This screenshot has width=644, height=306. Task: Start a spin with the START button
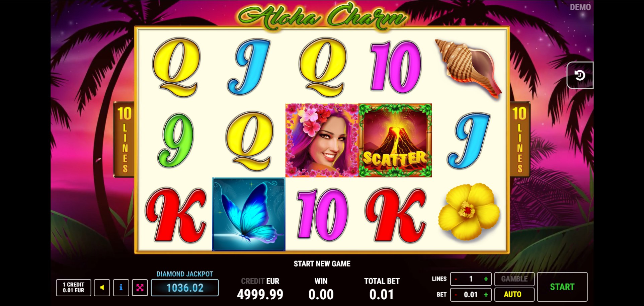point(562,287)
